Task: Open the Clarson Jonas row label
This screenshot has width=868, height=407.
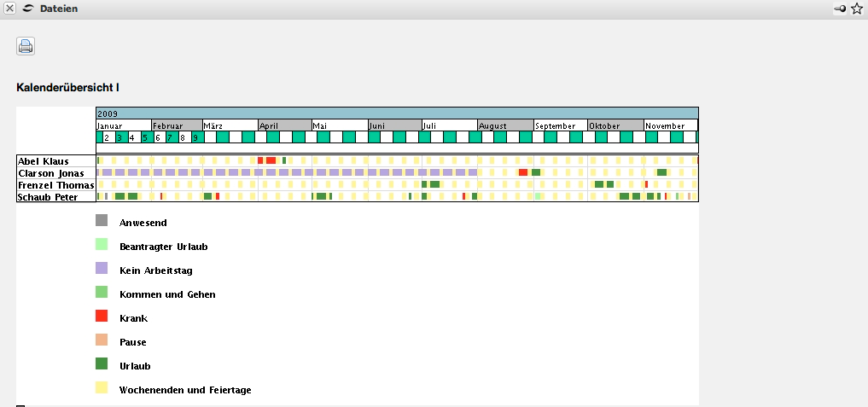Action: tap(55, 172)
